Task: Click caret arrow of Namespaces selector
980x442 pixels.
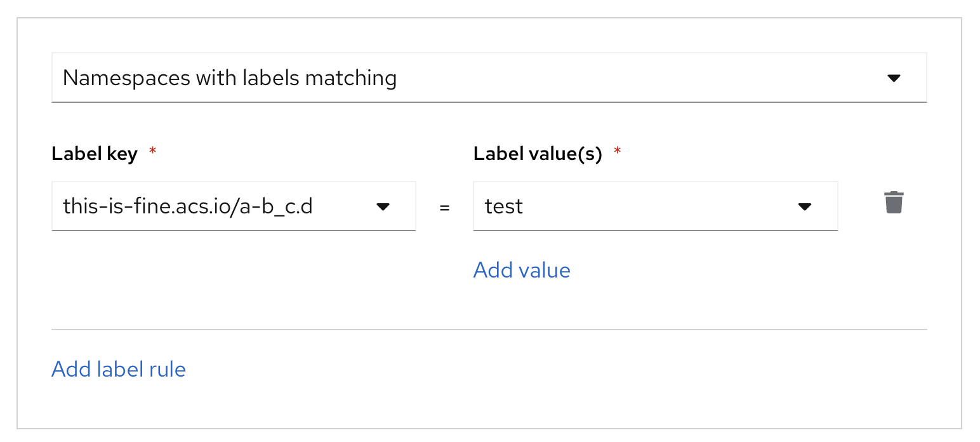Action: point(894,78)
